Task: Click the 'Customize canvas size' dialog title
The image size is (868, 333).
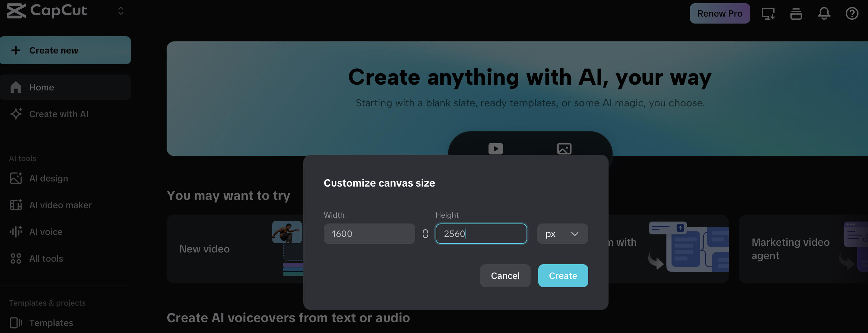Action: coord(379,183)
